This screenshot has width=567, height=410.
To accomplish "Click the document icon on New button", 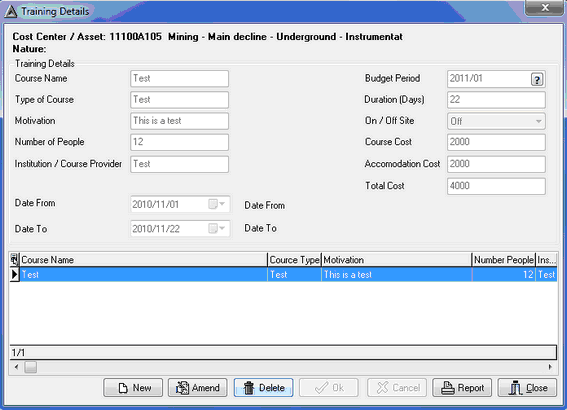I will click(123, 388).
